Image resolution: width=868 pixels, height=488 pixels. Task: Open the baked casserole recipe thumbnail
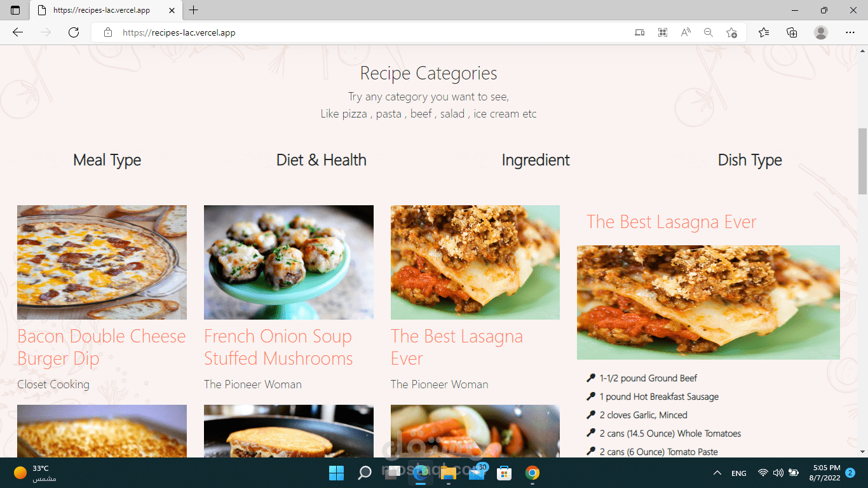[102, 431]
